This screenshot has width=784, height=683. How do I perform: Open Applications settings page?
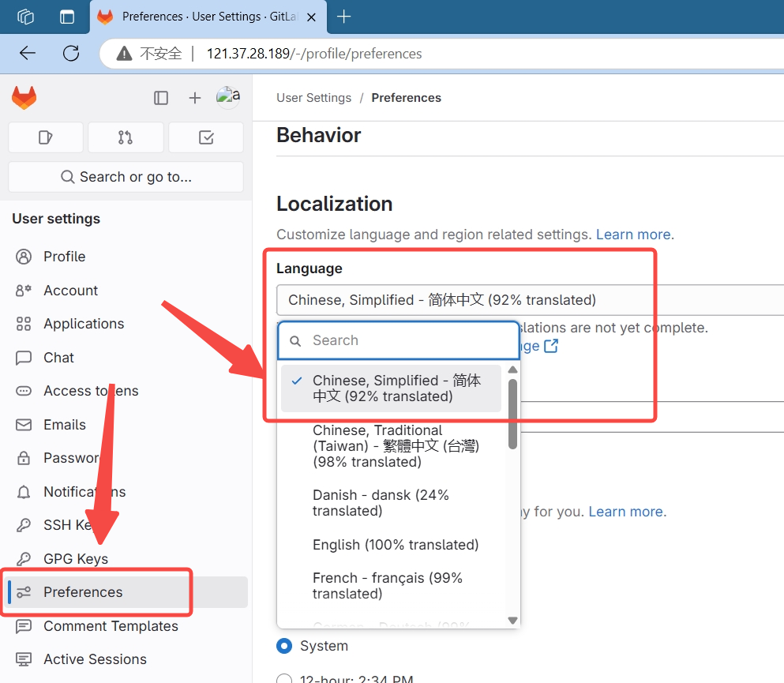point(84,324)
